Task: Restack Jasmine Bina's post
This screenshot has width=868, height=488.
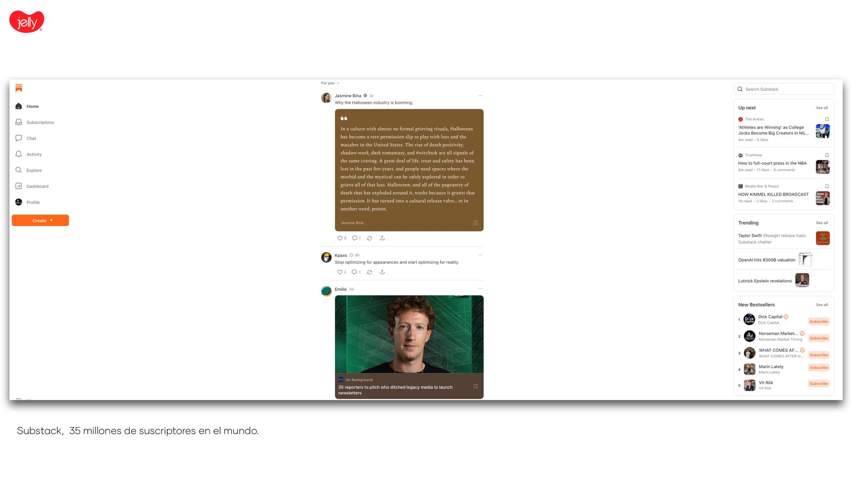Action: [369, 238]
